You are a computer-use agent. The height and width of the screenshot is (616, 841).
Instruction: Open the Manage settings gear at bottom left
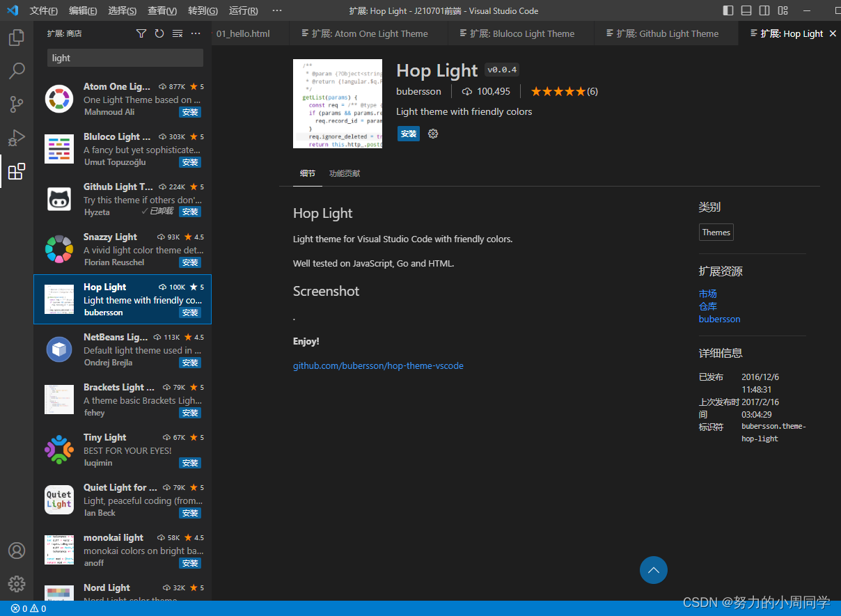(16, 584)
